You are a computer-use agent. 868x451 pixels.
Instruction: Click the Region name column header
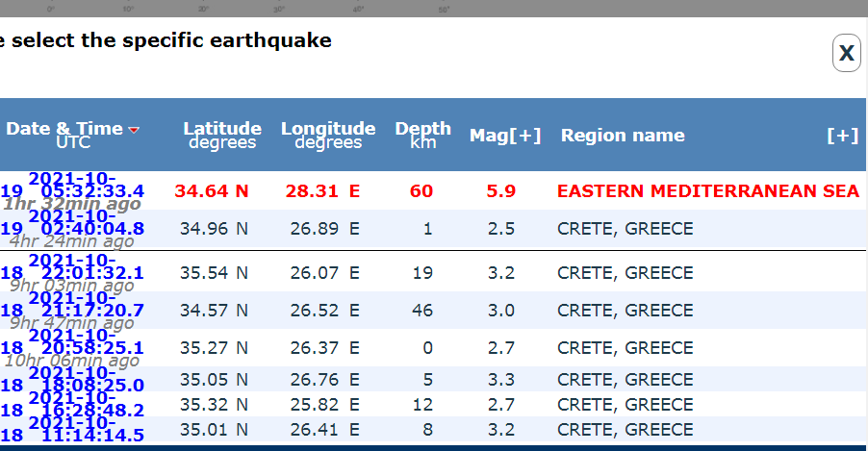click(x=623, y=136)
